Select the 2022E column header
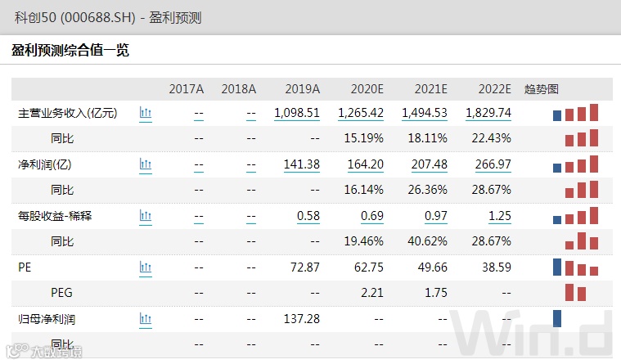 [x=494, y=88]
